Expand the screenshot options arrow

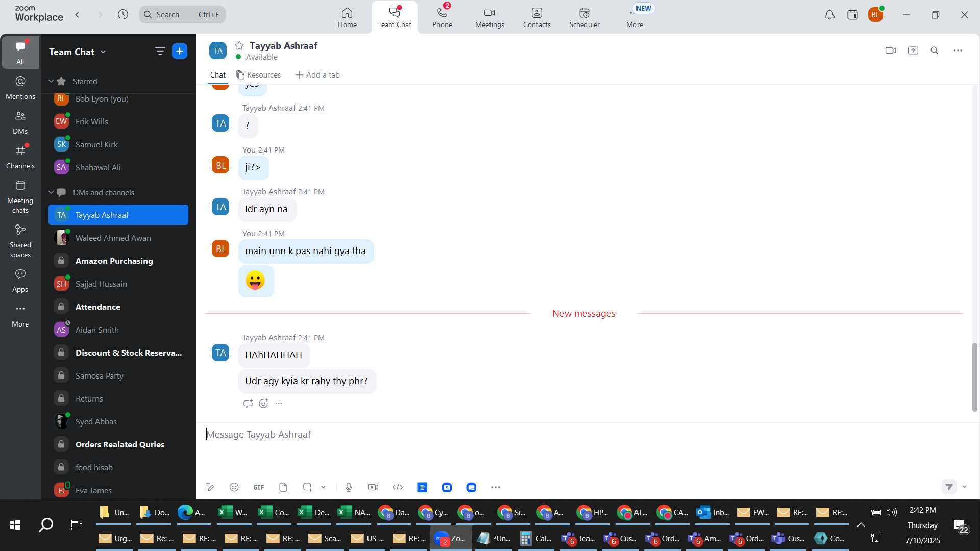323,487
